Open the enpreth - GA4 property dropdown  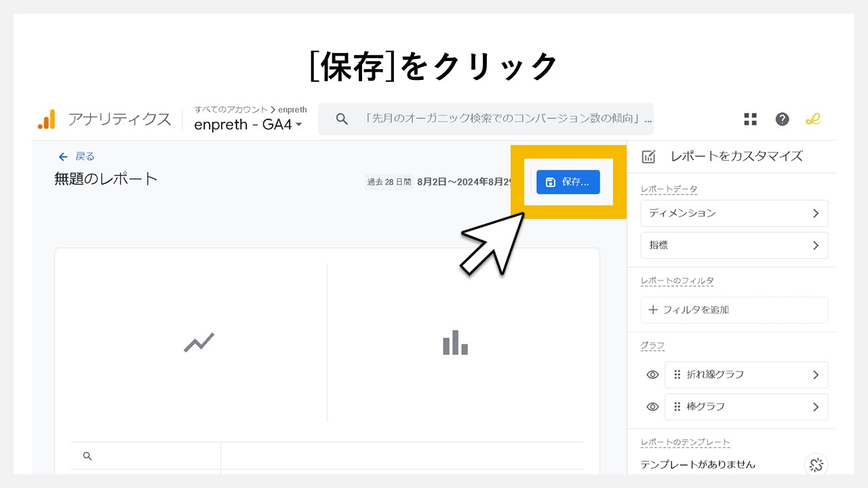pyautogui.click(x=248, y=125)
